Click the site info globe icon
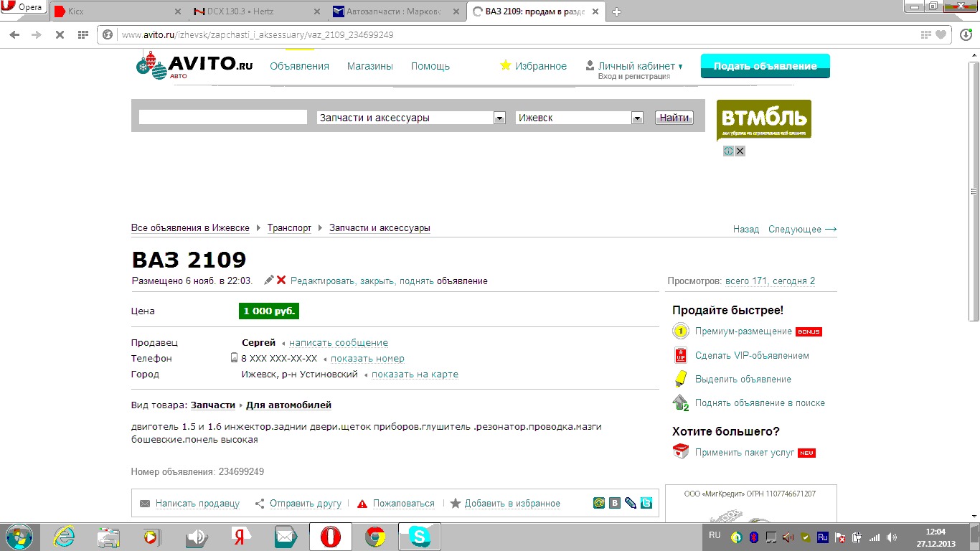980x551 pixels. (x=108, y=34)
